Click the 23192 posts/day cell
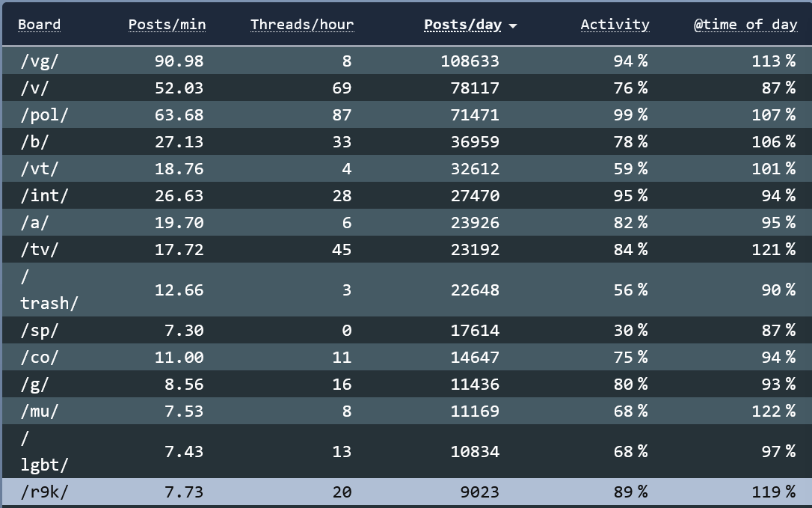Viewport: 812px width, 508px height. pyautogui.click(x=475, y=249)
